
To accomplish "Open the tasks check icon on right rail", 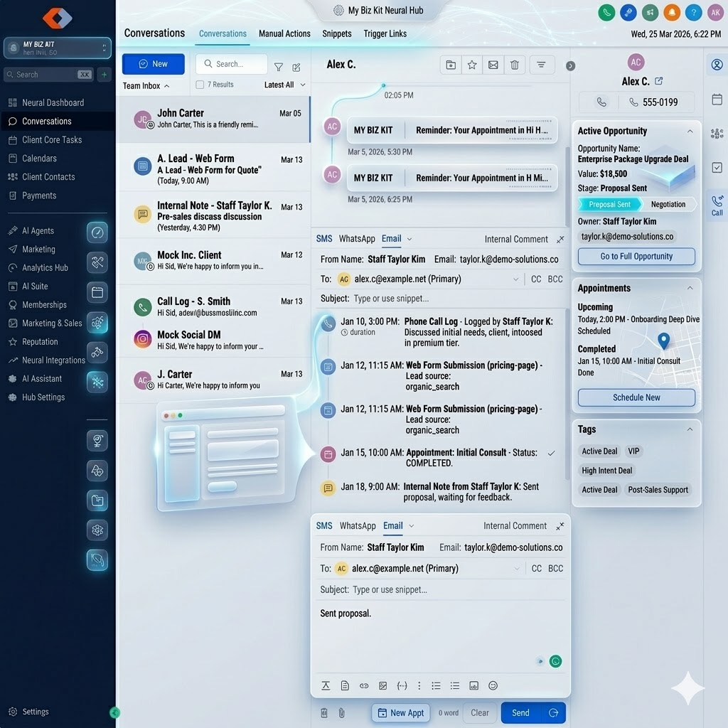I will pos(717,168).
